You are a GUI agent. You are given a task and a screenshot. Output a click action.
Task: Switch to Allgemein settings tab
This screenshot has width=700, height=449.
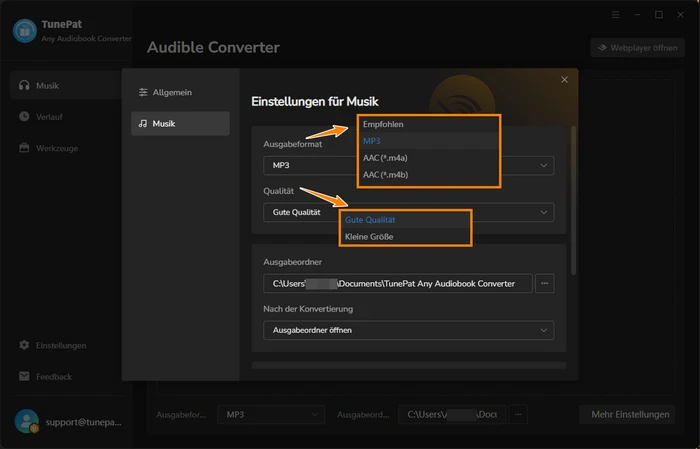click(180, 92)
